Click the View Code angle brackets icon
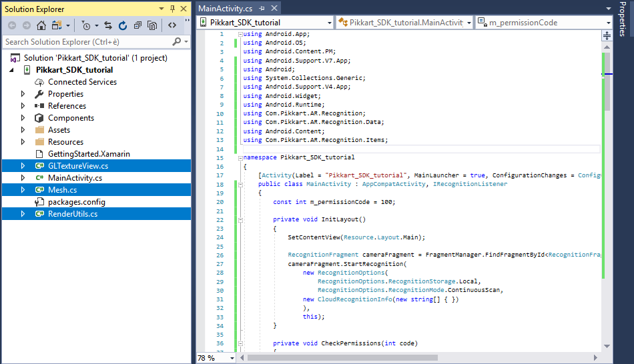 (x=172, y=25)
